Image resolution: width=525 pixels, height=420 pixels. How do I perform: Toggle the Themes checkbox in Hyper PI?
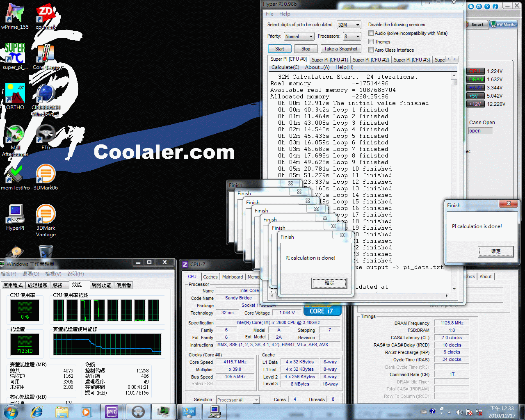(371, 42)
